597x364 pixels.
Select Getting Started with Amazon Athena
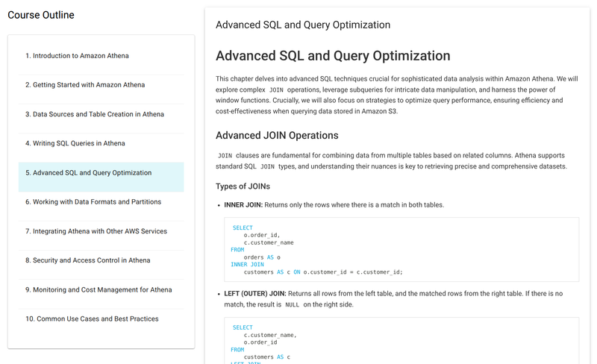pyautogui.click(x=101, y=85)
